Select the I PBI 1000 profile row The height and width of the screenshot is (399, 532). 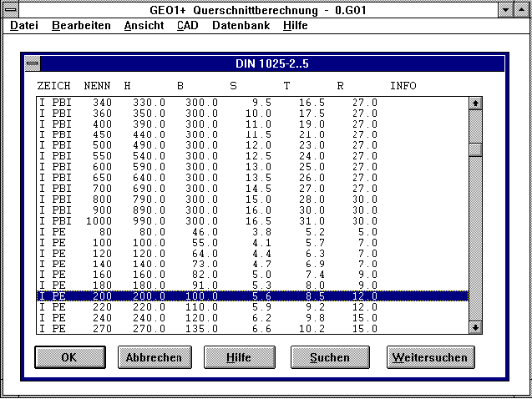pyautogui.click(x=251, y=220)
